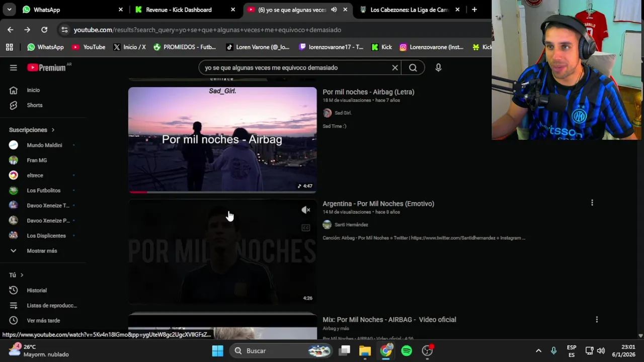Open File Explorer from the taskbar

[365, 350]
